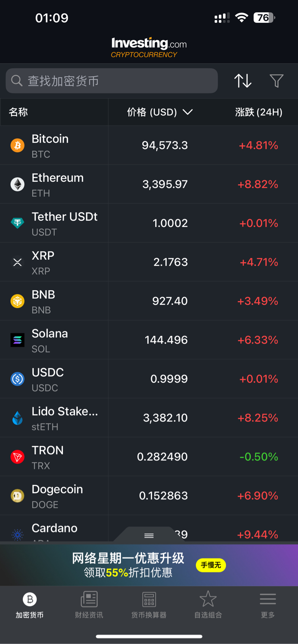Tap the sort arrows icon
Viewport: 298px width, 644px height.
[x=243, y=81]
